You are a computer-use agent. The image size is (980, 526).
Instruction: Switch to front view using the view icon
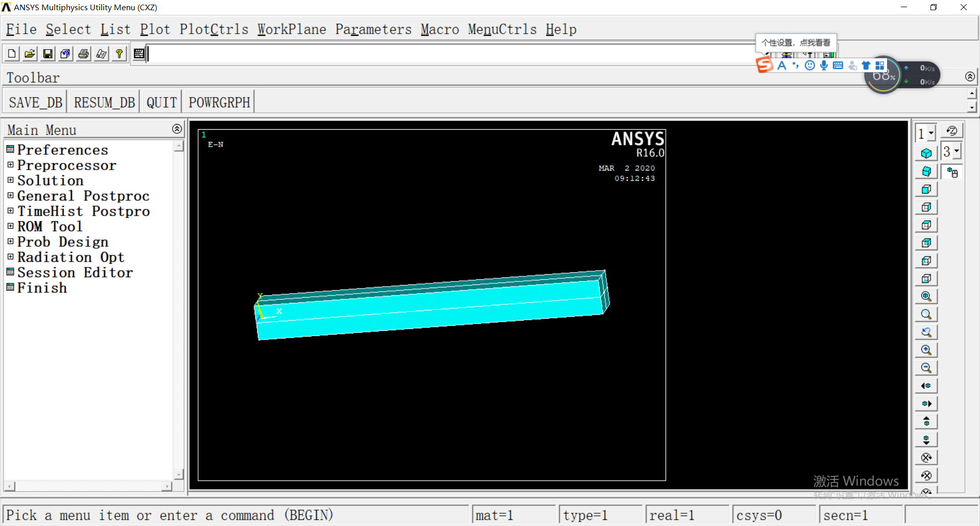click(926, 189)
